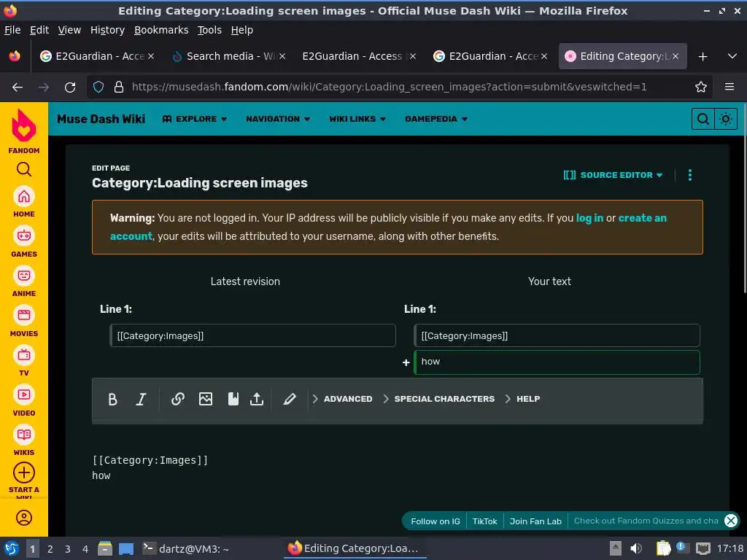Screen dimensions: 747x560
Task: Open the Source Editor dropdown
Action: click(x=613, y=175)
